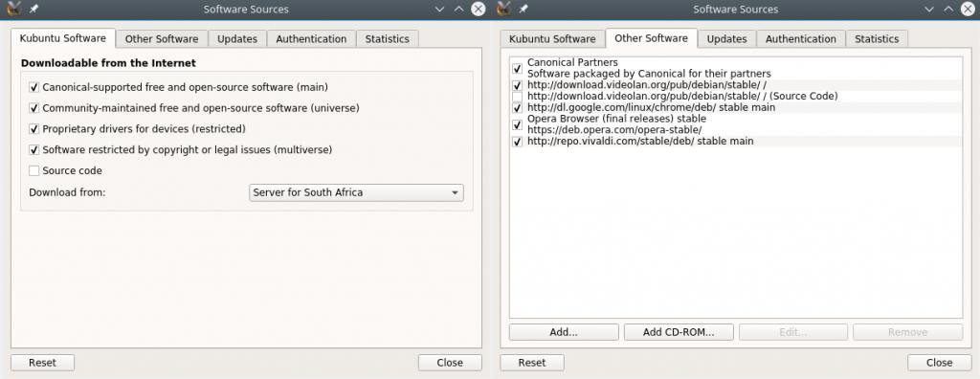Click Close button in the right window

point(940,362)
